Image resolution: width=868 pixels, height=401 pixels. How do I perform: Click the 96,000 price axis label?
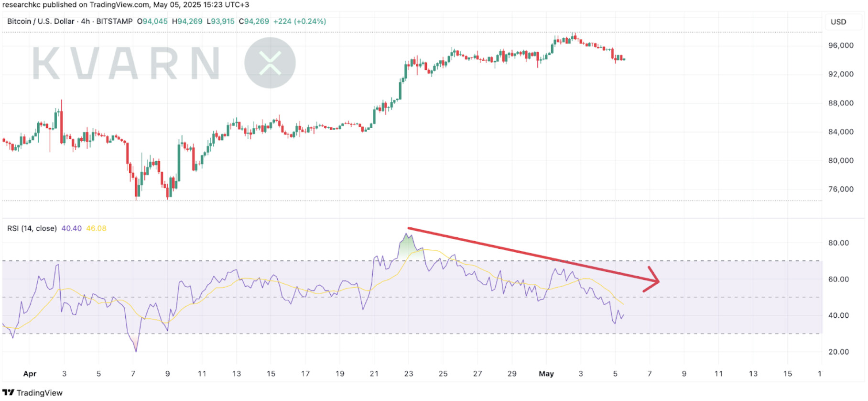pyautogui.click(x=841, y=45)
